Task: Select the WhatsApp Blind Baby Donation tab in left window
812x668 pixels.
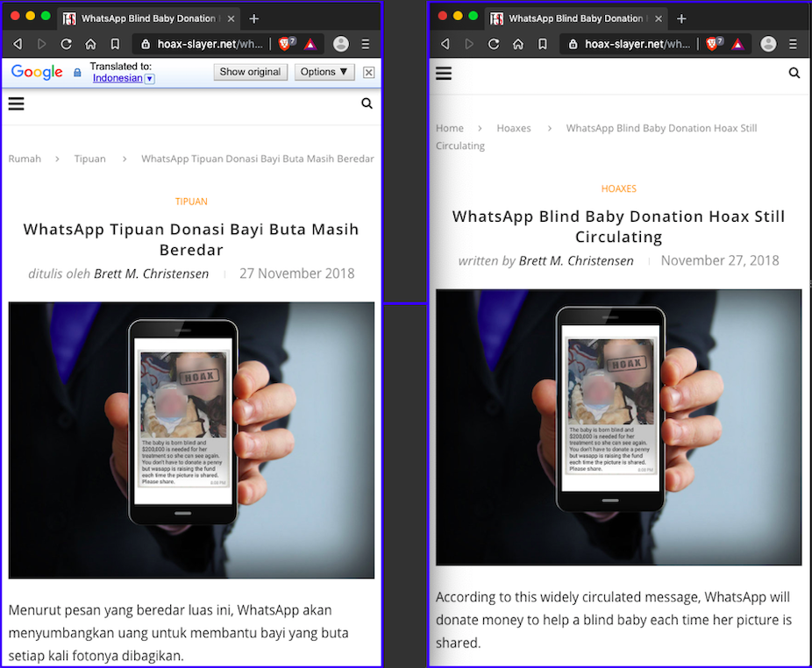Action: pos(148,18)
